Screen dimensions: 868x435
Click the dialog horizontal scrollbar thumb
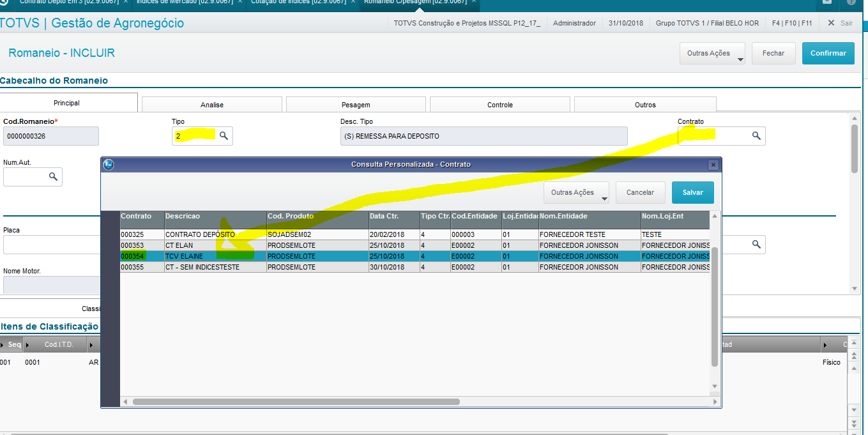click(296, 402)
